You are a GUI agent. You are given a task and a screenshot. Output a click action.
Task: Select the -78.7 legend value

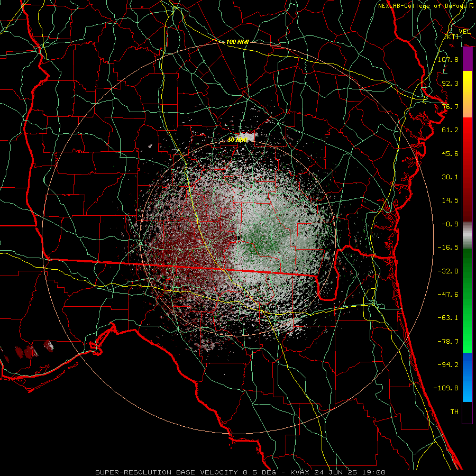(448, 342)
